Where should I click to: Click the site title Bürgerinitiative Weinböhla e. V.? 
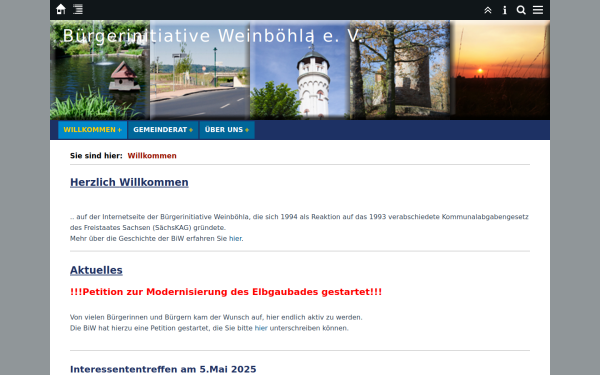click(x=213, y=36)
